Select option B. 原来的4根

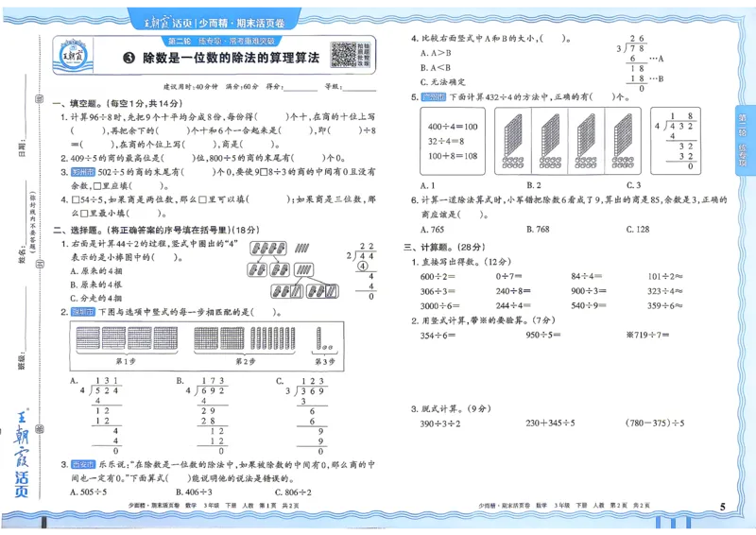point(95,285)
